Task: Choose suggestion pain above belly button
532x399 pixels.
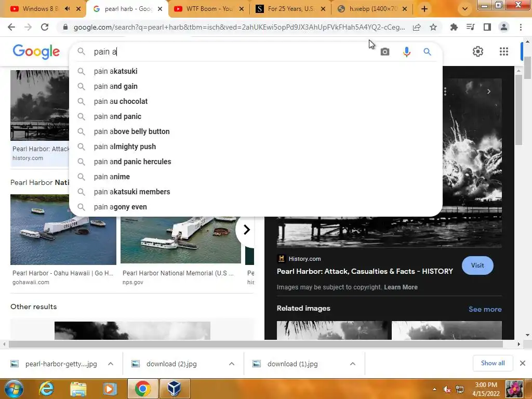Action: [x=256, y=131]
